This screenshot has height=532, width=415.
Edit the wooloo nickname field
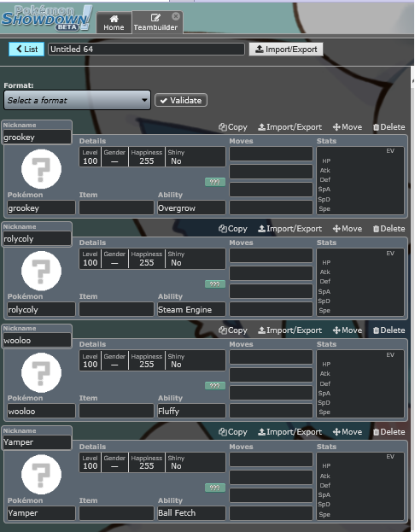(37, 341)
